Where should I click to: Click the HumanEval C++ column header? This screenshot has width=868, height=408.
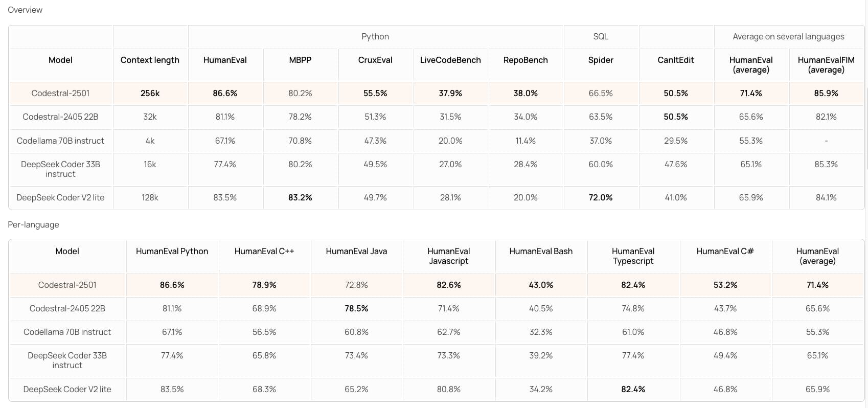pos(264,251)
